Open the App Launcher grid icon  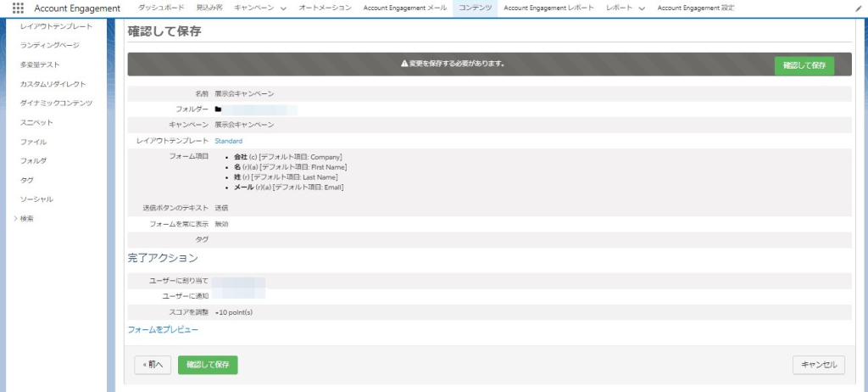click(x=18, y=8)
